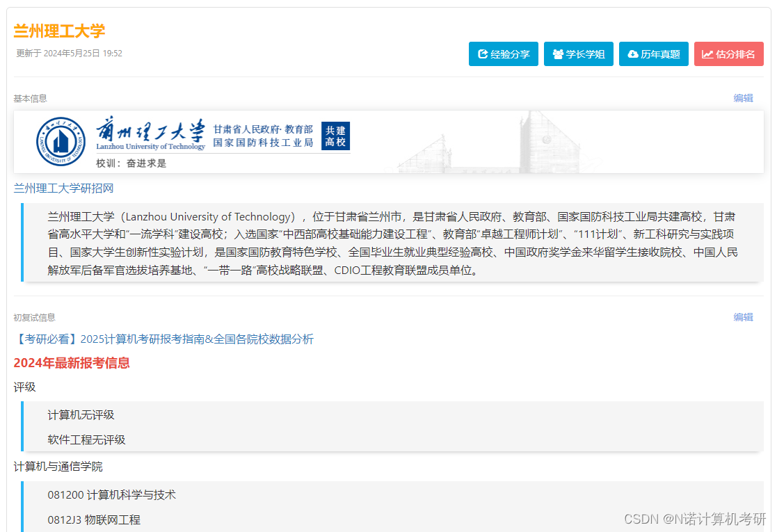
Task: Click the orange 兰州理工大学 page title
Action: pos(59,31)
